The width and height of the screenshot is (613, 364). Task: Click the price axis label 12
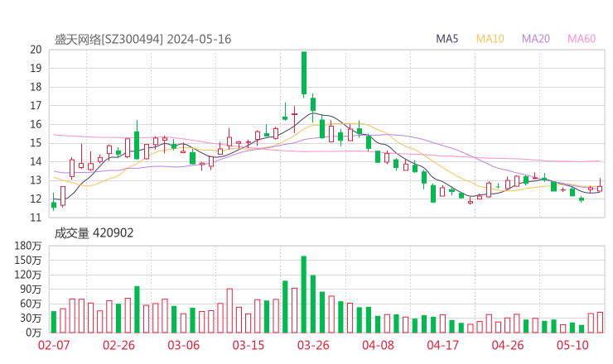(36, 199)
